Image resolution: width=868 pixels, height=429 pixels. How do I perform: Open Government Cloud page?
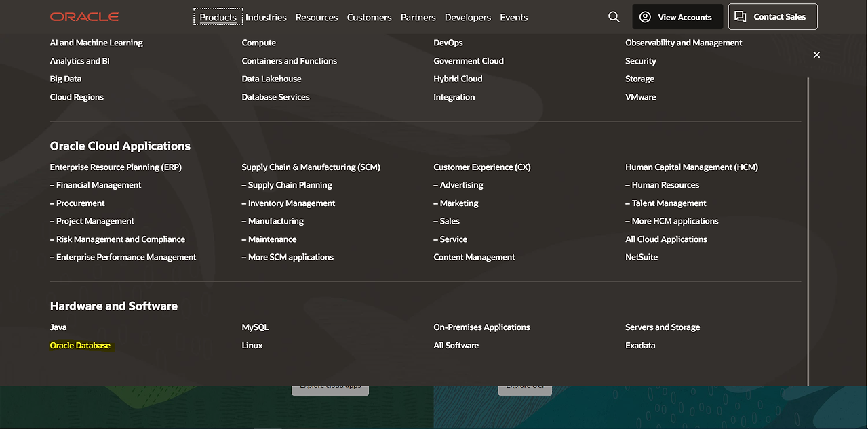pyautogui.click(x=469, y=61)
